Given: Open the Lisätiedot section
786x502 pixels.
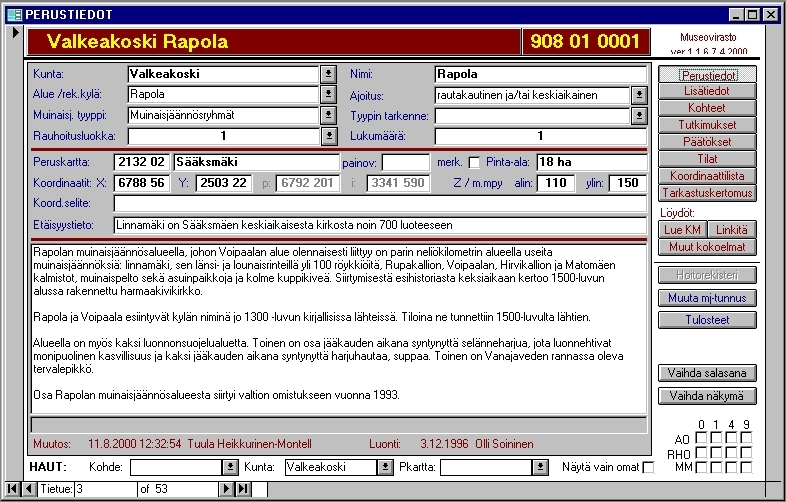Looking at the screenshot, I should tap(706, 91).
